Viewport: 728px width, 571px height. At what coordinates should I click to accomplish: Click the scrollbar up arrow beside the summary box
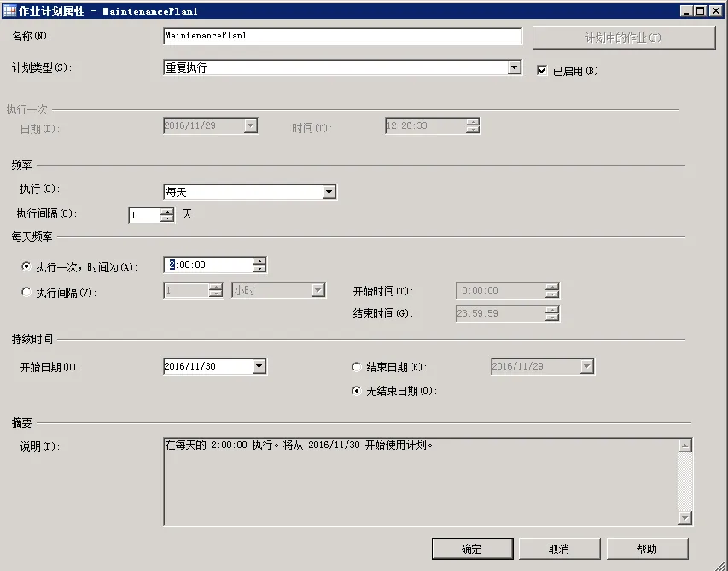point(685,444)
